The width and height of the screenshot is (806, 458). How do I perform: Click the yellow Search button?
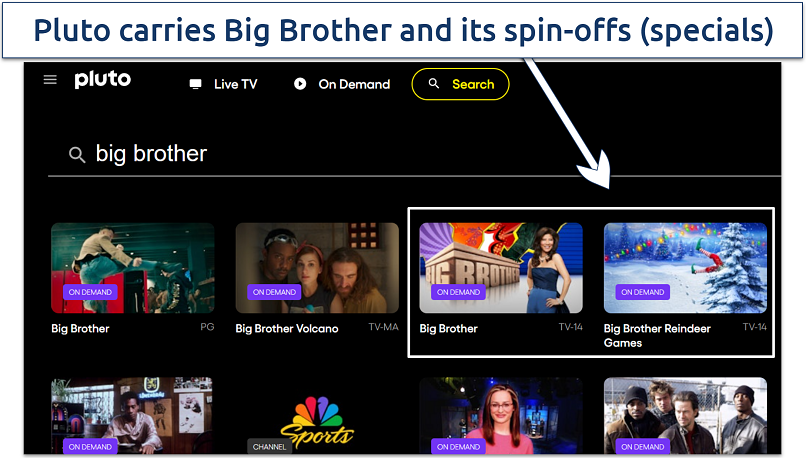point(461,84)
